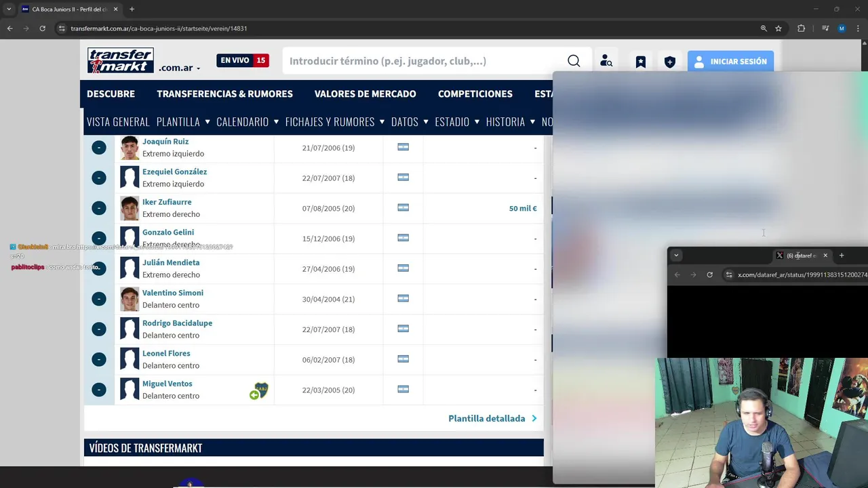Image resolution: width=868 pixels, height=488 pixels.
Task: Open Valentino Simoni player profile
Action: (173, 293)
